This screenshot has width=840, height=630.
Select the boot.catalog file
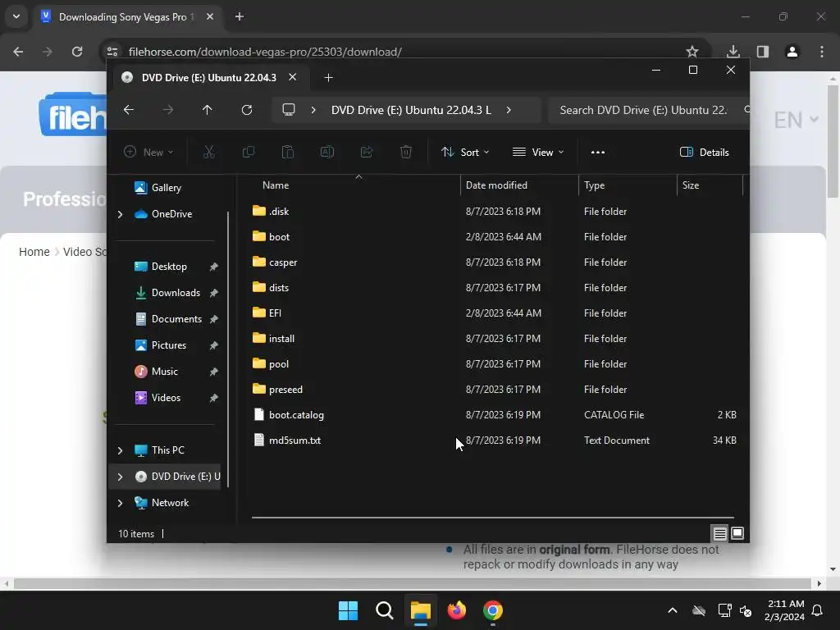(x=296, y=415)
